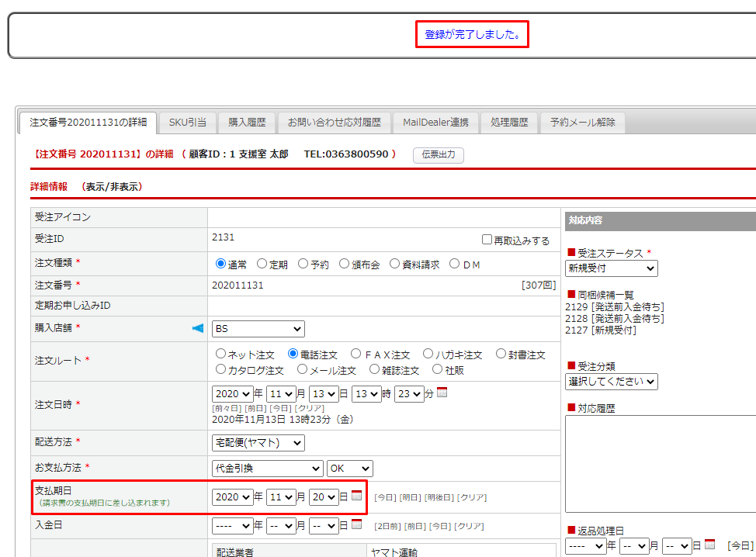Select 定期 order type radio button
This screenshot has height=557, width=756.
(x=262, y=264)
